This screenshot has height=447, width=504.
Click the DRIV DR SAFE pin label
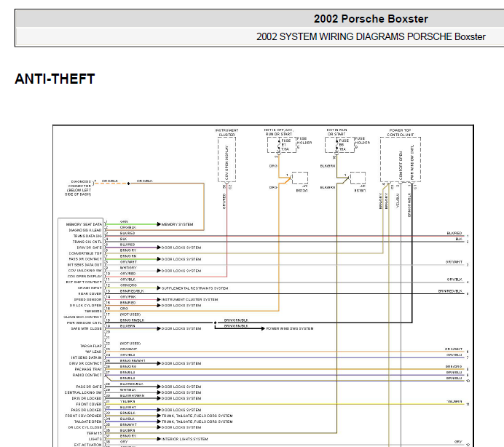click(90, 248)
